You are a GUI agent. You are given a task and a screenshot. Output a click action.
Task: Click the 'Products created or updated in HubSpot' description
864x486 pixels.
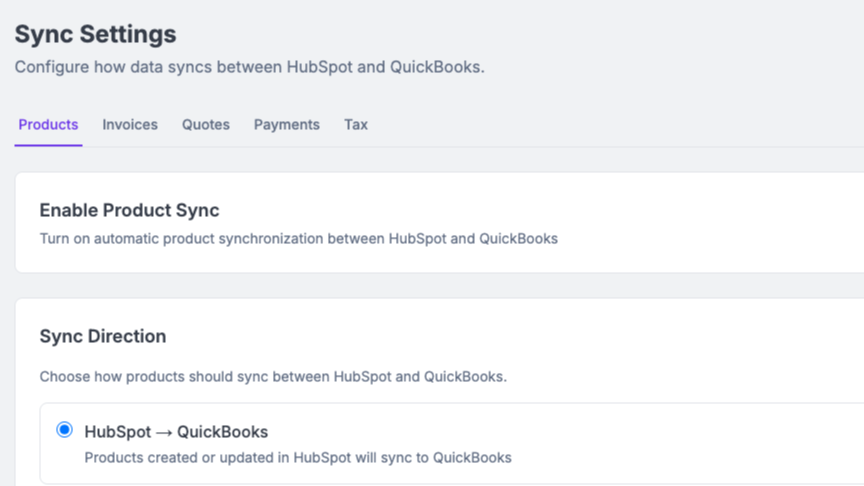point(298,458)
